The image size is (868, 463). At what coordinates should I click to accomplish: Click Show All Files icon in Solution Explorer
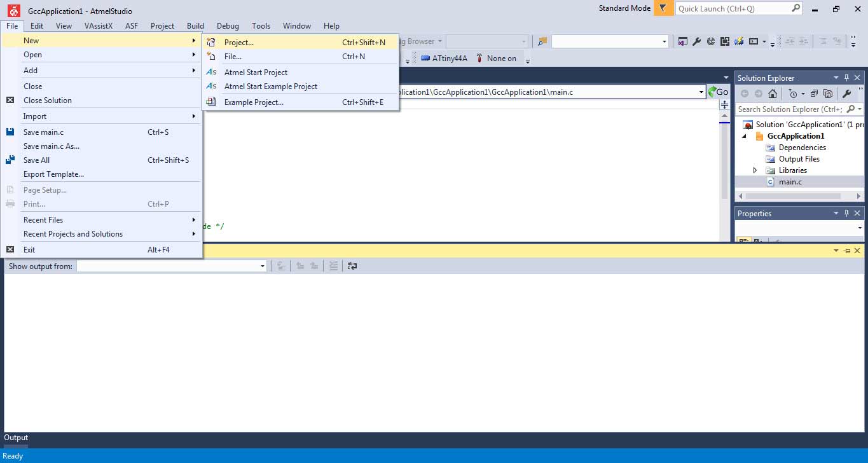[x=827, y=93]
